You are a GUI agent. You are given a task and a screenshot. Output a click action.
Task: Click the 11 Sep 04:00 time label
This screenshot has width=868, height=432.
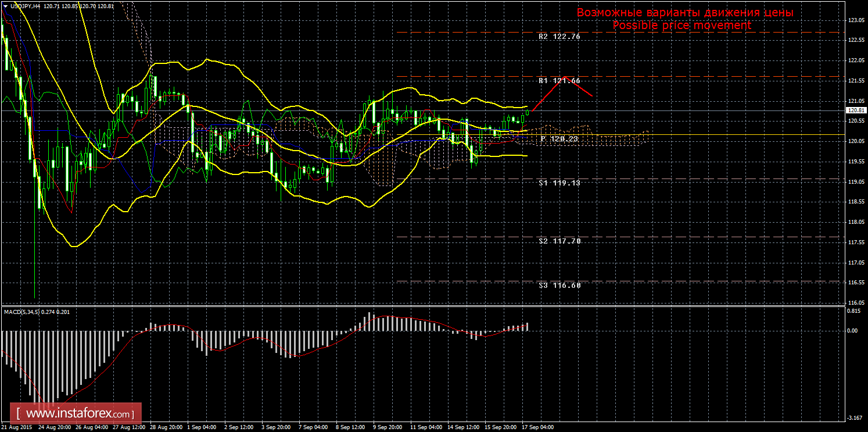point(426,427)
